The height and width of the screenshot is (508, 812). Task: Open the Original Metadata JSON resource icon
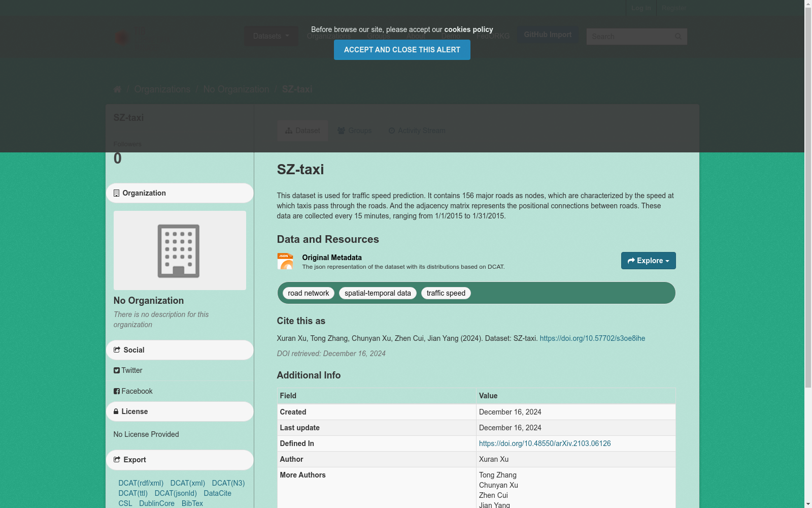(x=285, y=261)
